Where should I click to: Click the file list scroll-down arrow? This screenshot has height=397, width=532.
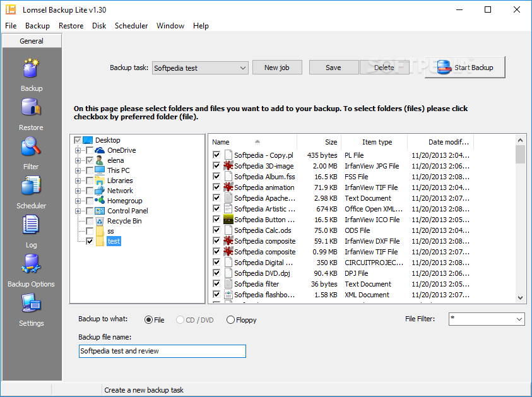click(x=521, y=297)
